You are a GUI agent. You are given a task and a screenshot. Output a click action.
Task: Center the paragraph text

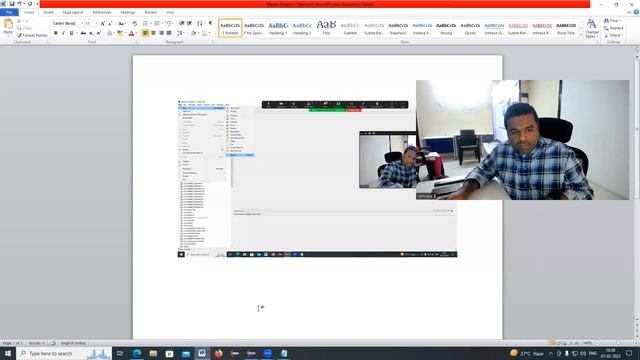click(153, 33)
